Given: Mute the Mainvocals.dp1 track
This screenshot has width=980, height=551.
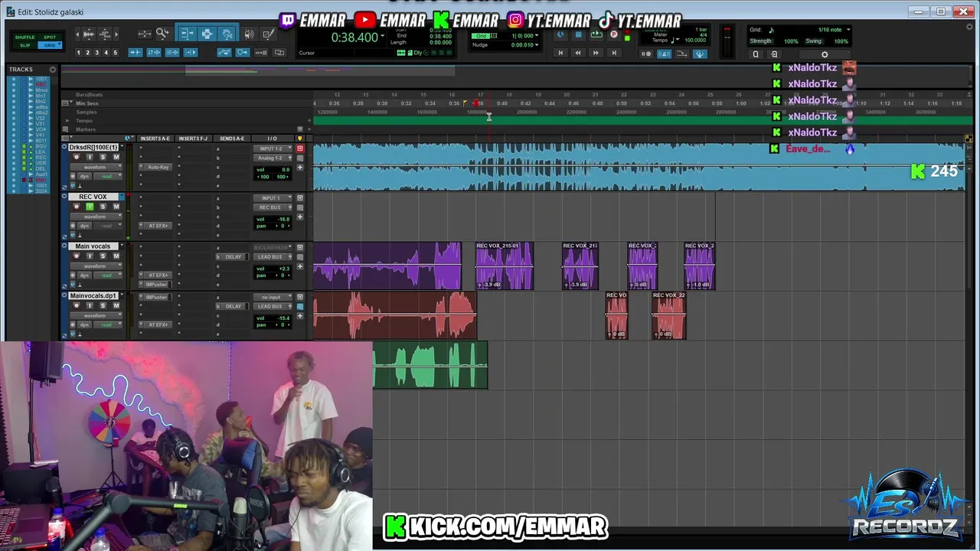Looking at the screenshot, I should pyautogui.click(x=116, y=305).
